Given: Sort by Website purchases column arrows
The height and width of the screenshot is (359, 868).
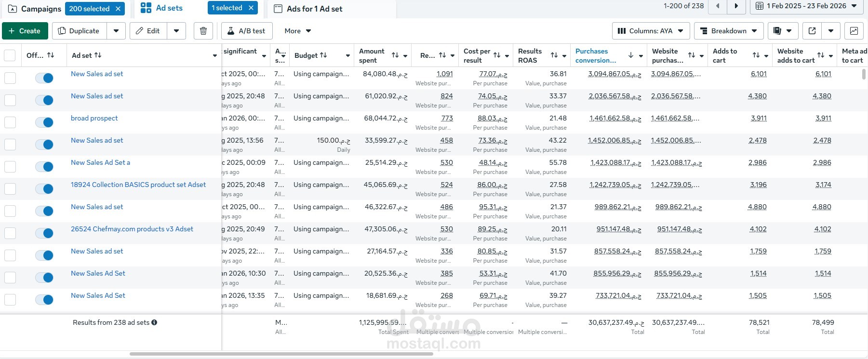Looking at the screenshot, I should (x=692, y=55).
